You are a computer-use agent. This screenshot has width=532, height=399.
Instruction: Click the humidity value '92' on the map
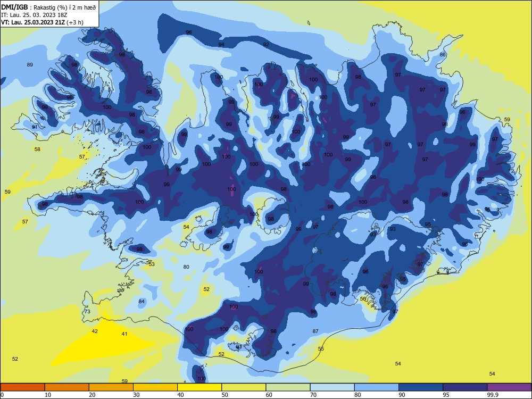(x=266, y=45)
